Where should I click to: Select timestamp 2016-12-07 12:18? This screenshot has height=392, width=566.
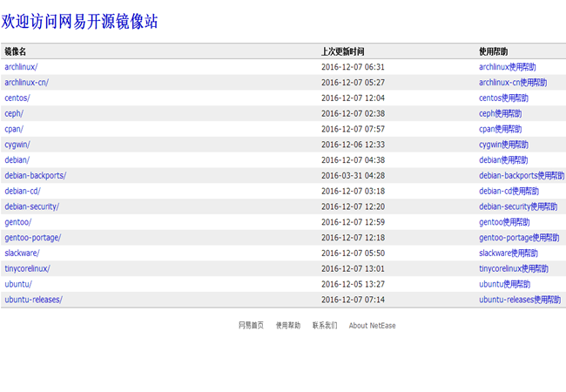pos(353,238)
